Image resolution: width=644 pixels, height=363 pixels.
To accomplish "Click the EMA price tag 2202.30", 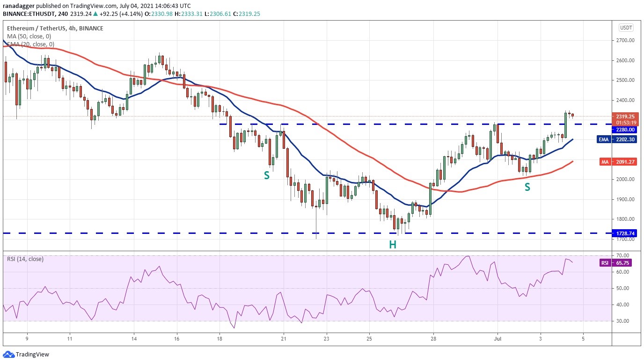I will (616, 139).
